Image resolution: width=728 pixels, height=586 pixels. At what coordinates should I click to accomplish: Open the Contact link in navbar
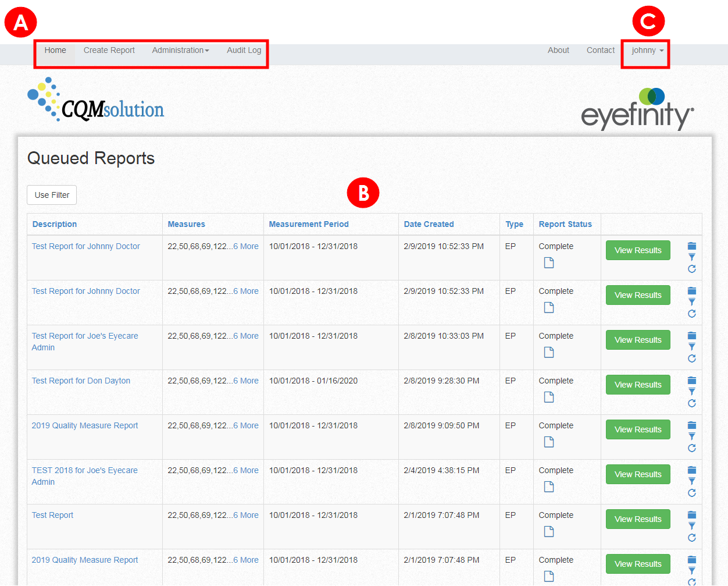[600, 51]
